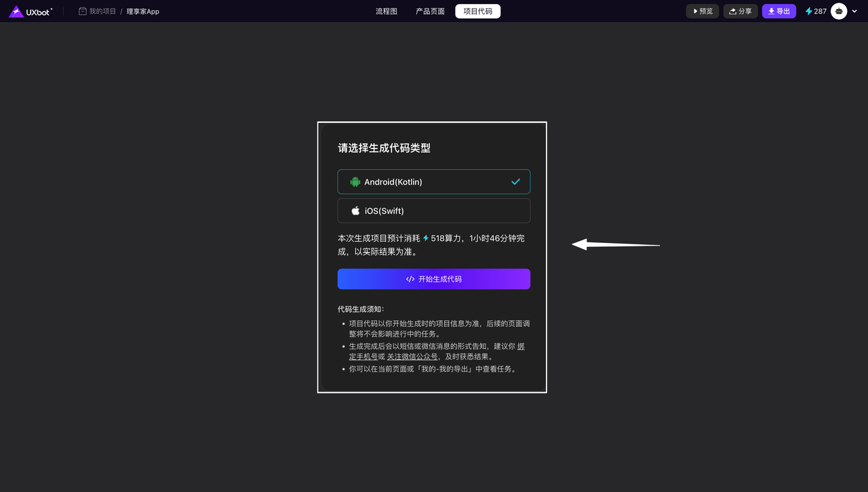
Task: Click the project folder icon in breadcrumb
Action: (x=83, y=12)
